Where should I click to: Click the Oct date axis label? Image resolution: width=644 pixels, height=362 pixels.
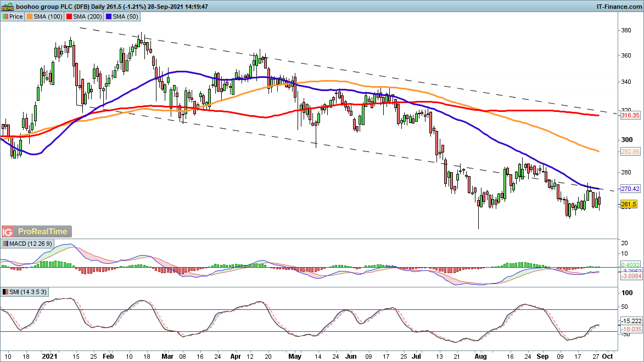607,357
